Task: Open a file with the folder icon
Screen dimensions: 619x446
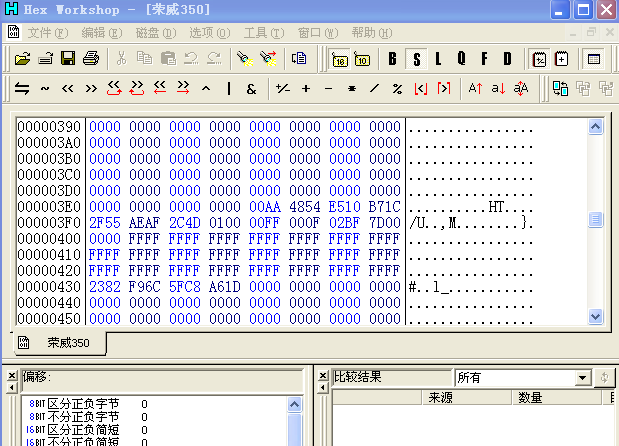Action: click(23, 59)
